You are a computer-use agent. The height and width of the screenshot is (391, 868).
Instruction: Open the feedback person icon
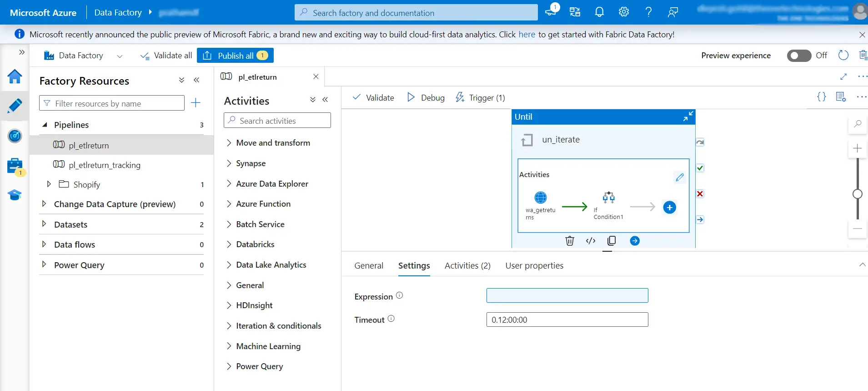673,12
